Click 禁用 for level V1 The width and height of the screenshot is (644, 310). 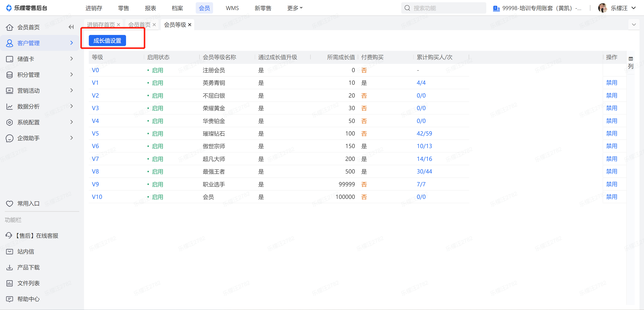tap(612, 83)
